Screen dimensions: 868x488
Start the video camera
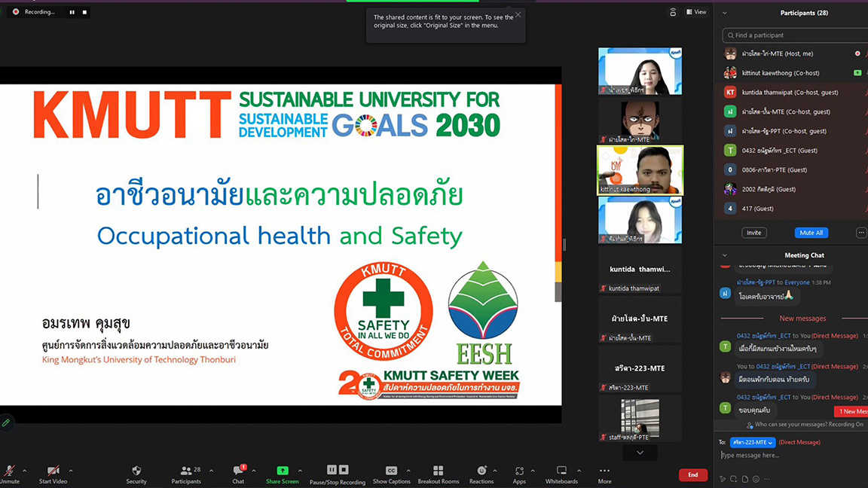[x=53, y=474]
